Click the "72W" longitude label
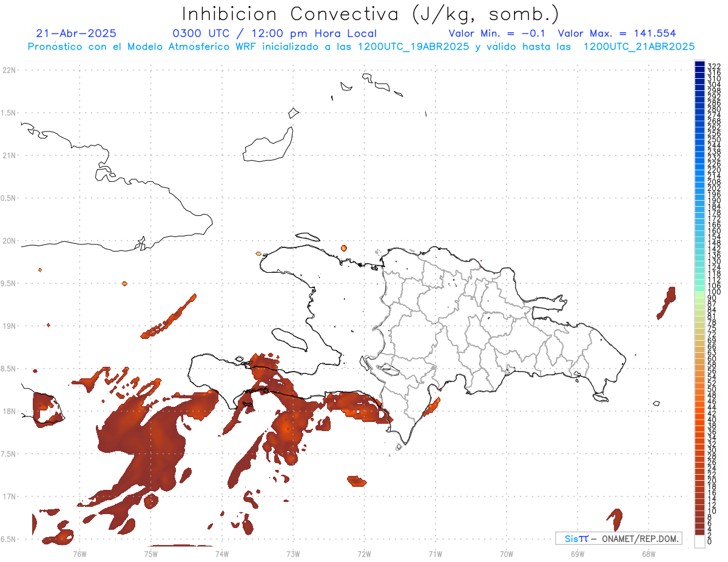Screen dimensions: 728x562 click(364, 554)
